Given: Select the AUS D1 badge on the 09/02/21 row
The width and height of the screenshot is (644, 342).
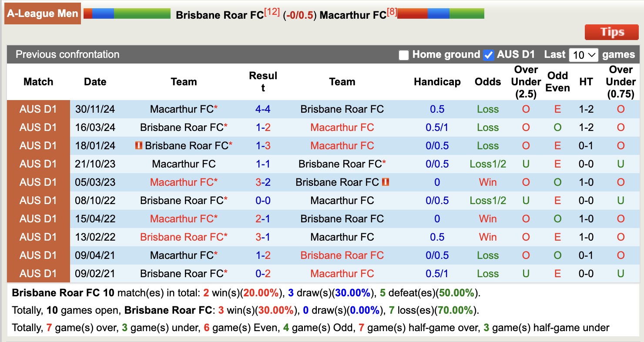Looking at the screenshot, I should [x=38, y=273].
